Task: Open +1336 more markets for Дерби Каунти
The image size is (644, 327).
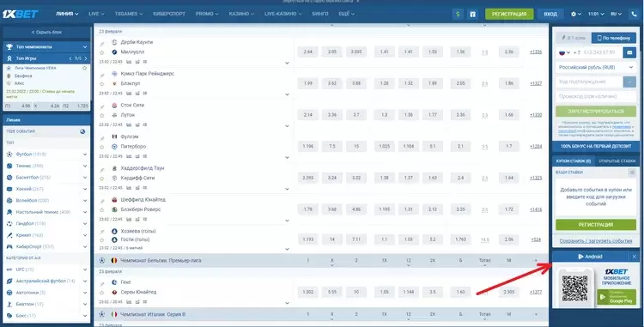Action: pyautogui.click(x=536, y=52)
